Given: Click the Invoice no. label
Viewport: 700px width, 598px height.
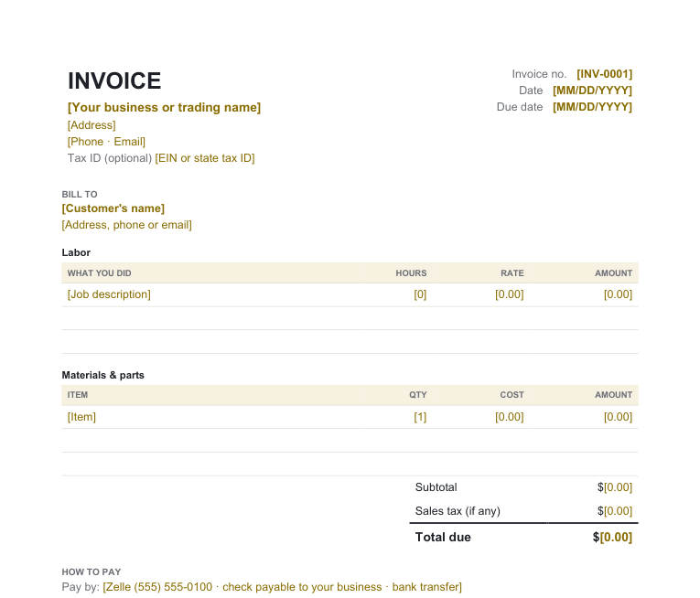Looking at the screenshot, I should pyautogui.click(x=539, y=74).
